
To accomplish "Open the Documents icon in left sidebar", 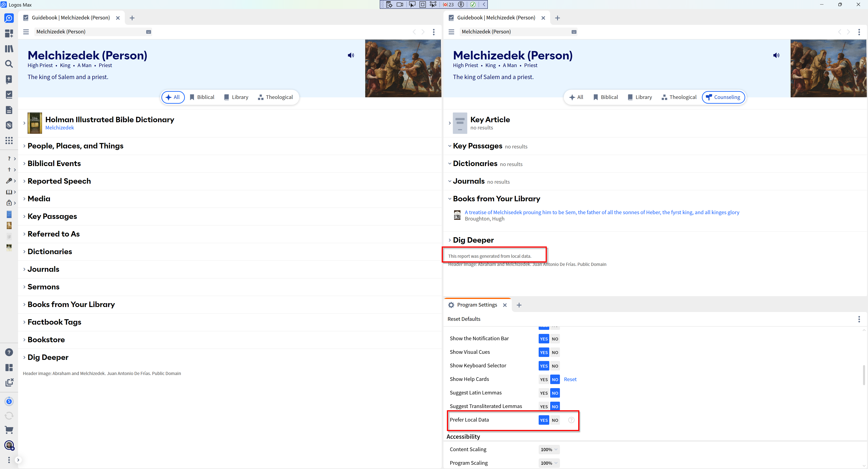I will coord(9,110).
